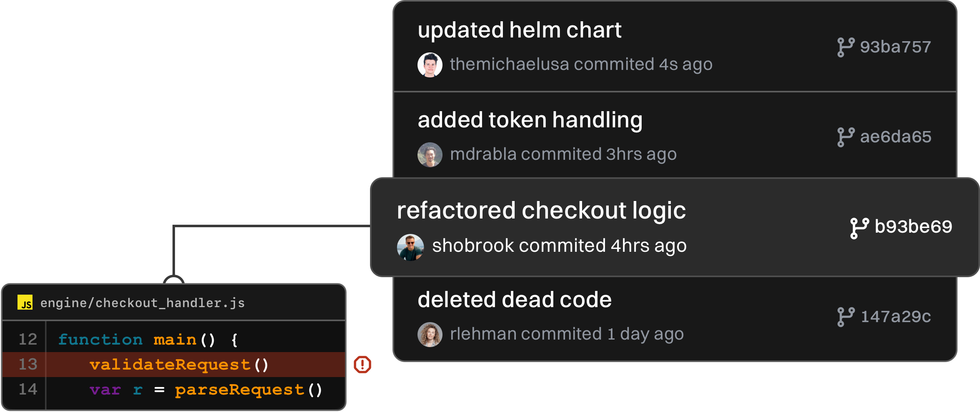This screenshot has height=412, width=980.
Task: Open the 'deleted dead code' commit
Action: [514, 300]
